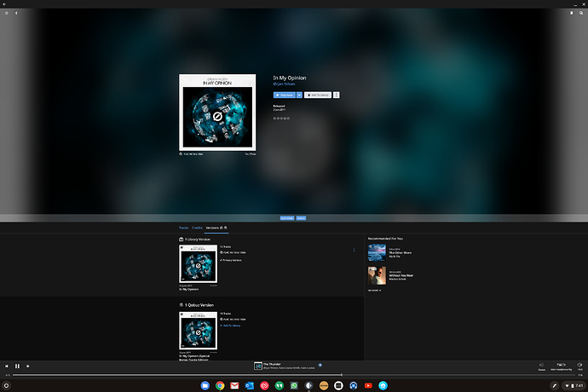Click Add To Library under Qobuz Version
This screenshot has width=588, height=392.
tap(230, 326)
